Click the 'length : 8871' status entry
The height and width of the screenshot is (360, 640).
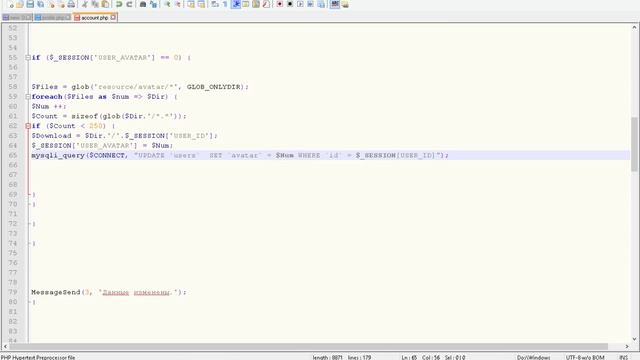click(x=328, y=358)
